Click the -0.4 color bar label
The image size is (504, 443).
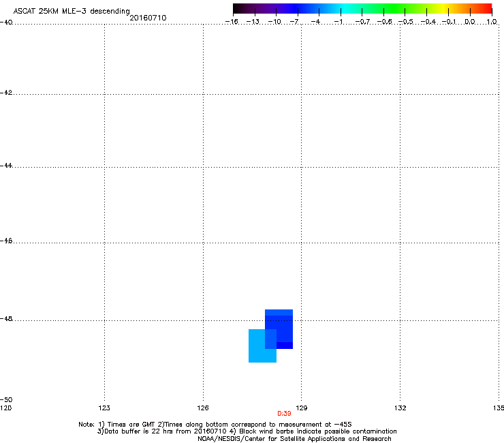(x=428, y=22)
